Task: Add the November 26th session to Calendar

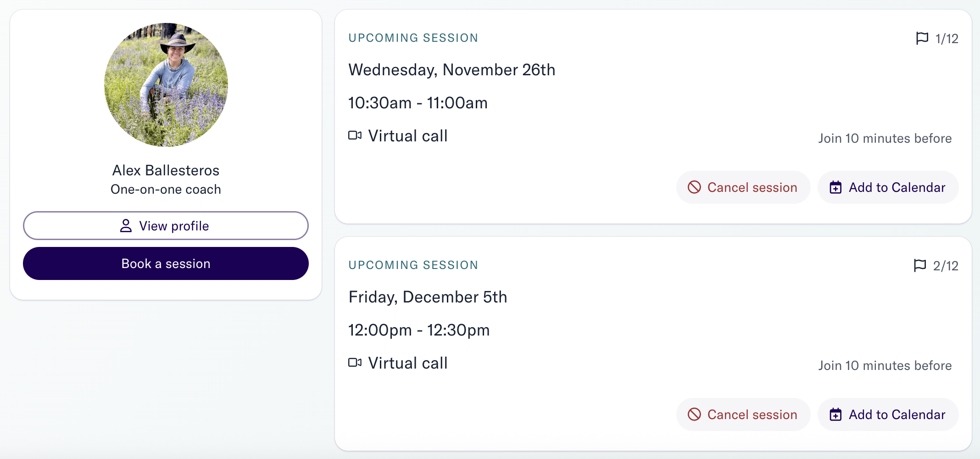Action: [888, 187]
